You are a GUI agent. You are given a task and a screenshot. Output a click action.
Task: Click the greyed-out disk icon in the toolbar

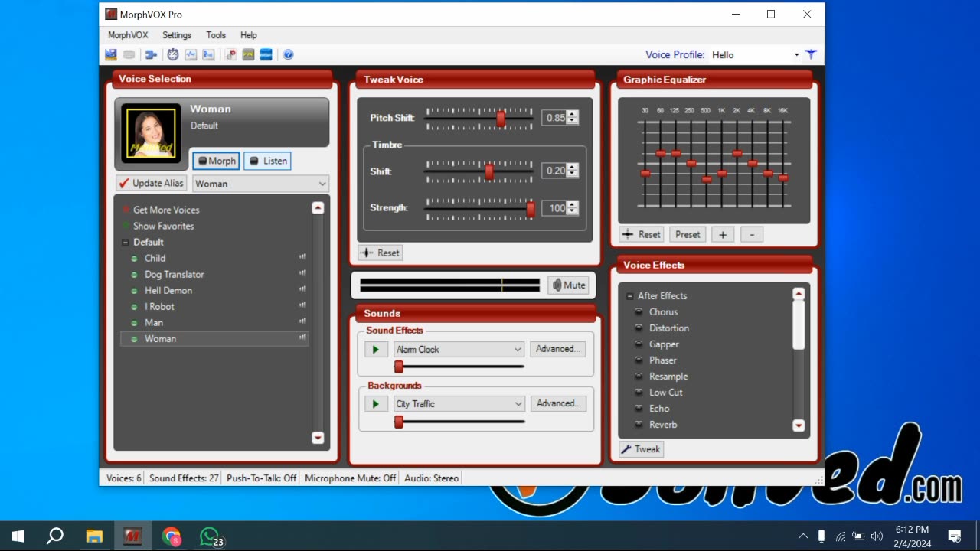tap(129, 54)
